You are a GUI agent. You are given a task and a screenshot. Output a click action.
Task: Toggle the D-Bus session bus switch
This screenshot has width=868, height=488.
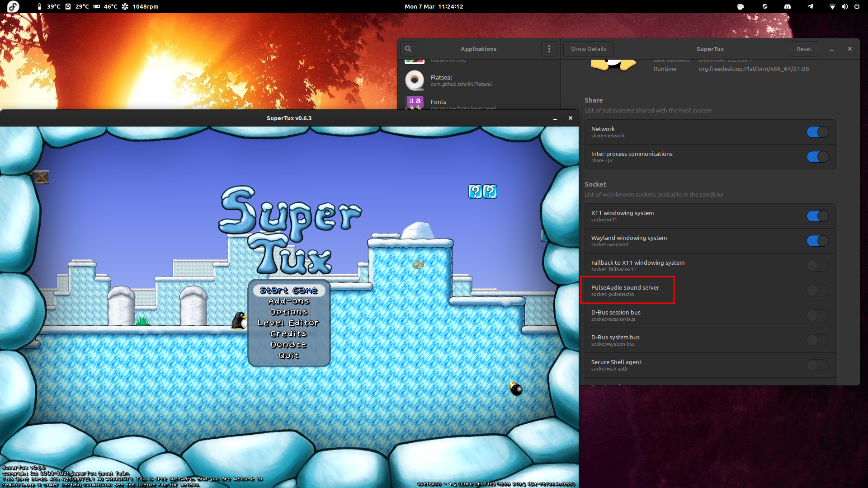coord(818,315)
